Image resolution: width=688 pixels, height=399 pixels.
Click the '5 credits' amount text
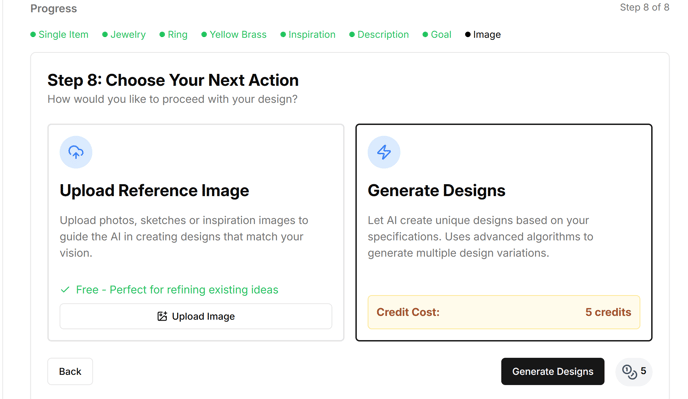[x=608, y=312]
